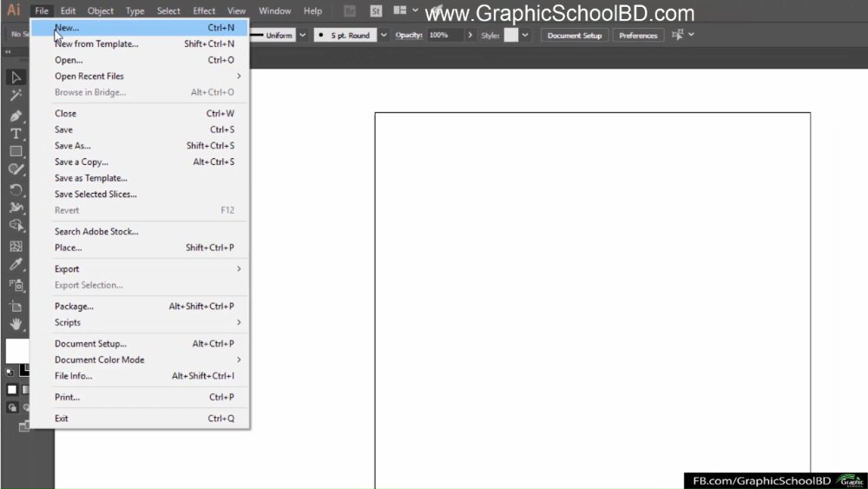Select the Paintbrush tool
The height and width of the screenshot is (489, 868).
(16, 169)
